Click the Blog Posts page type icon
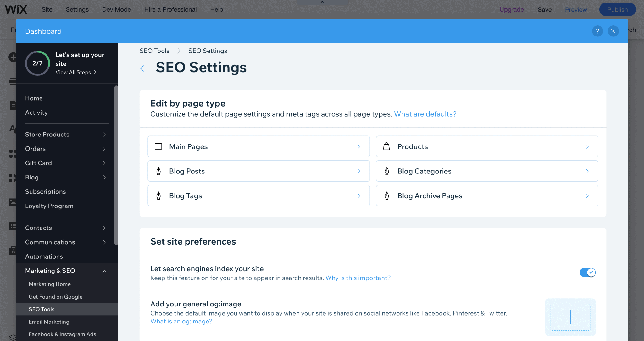Image resolution: width=644 pixels, height=341 pixels. click(x=159, y=171)
